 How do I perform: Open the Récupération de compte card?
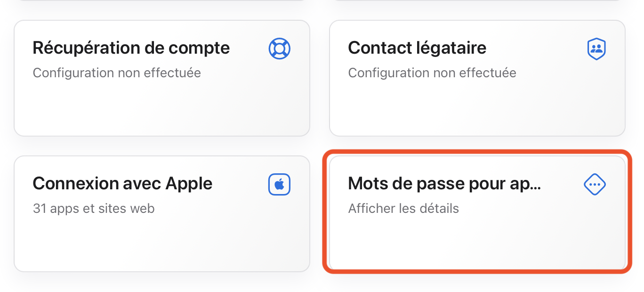[x=162, y=78]
